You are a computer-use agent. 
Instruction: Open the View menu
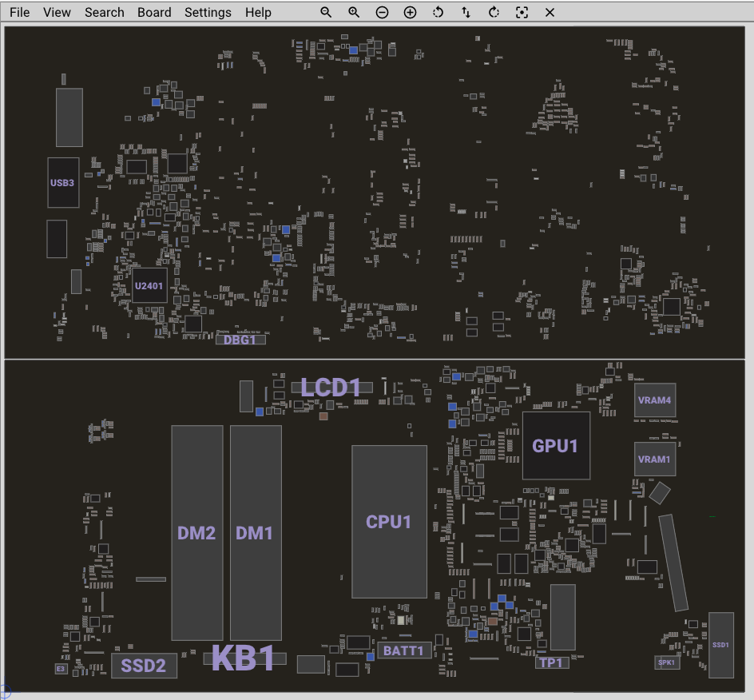point(57,13)
